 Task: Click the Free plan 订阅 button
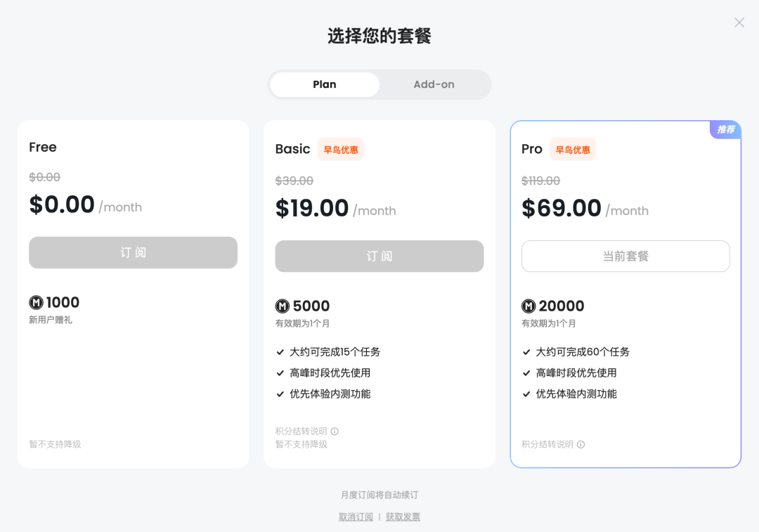point(133,252)
